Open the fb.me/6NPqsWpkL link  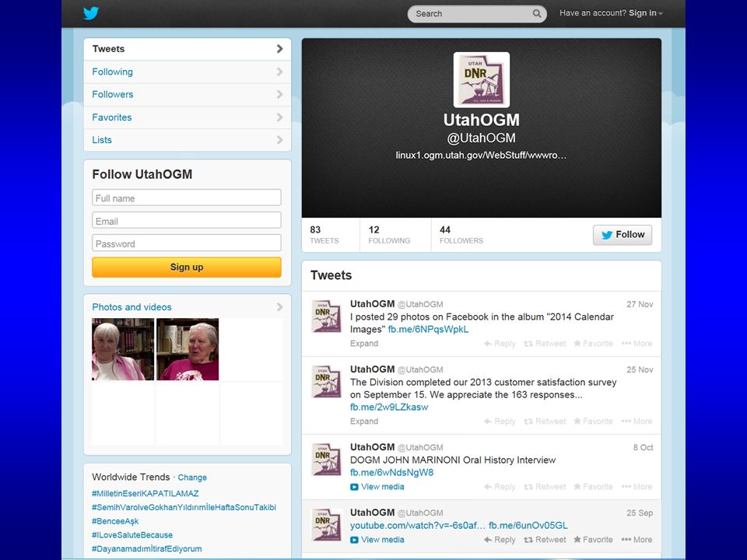tap(428, 329)
